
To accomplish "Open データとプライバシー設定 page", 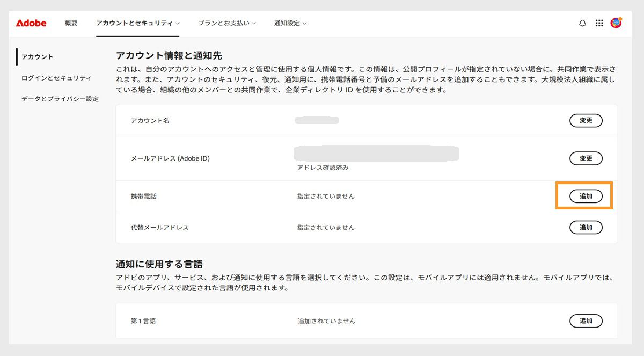I will [x=61, y=99].
